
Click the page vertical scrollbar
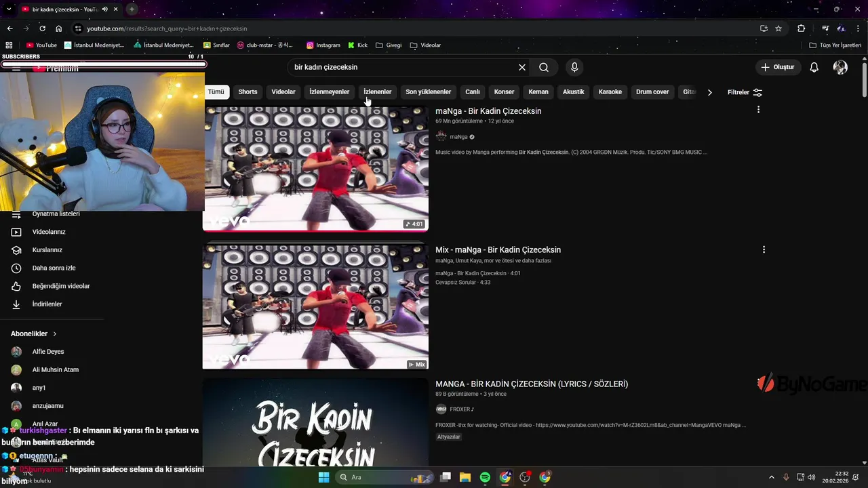865,80
